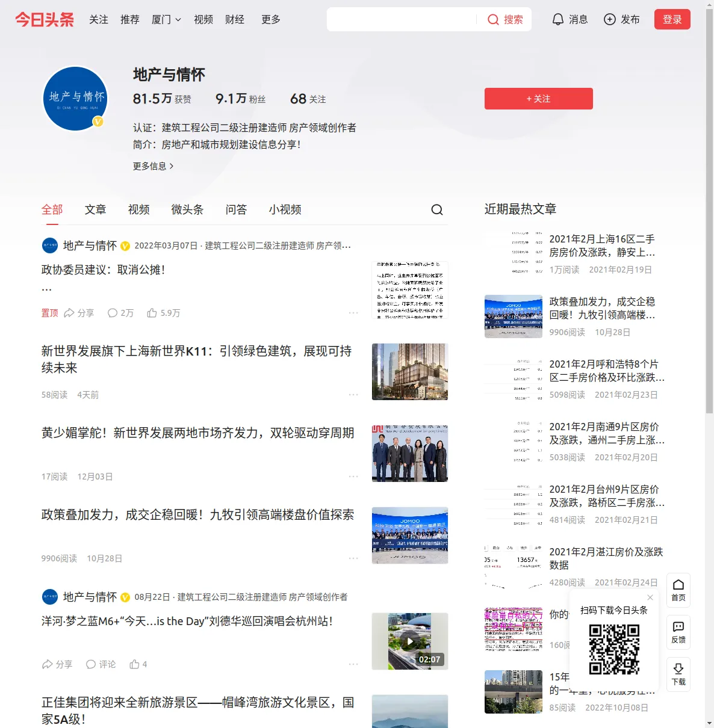
Task: Open the 消息 bell notifications
Action: [x=570, y=19]
